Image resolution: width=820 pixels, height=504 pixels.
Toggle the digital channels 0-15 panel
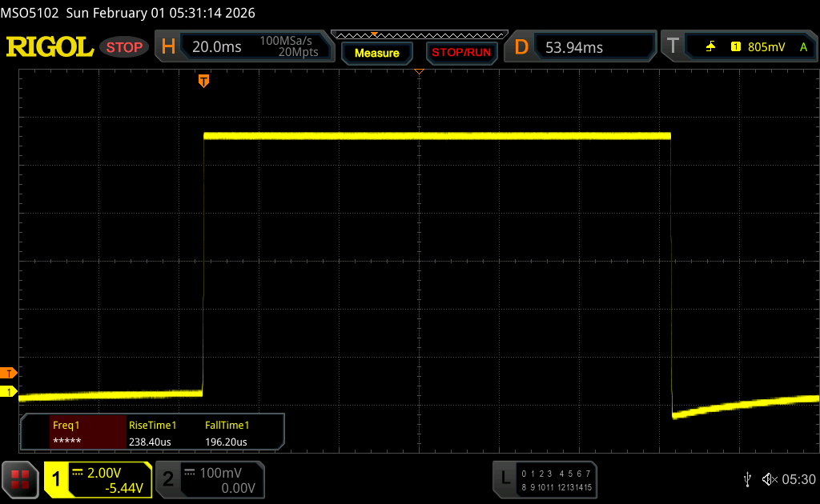(x=555, y=480)
